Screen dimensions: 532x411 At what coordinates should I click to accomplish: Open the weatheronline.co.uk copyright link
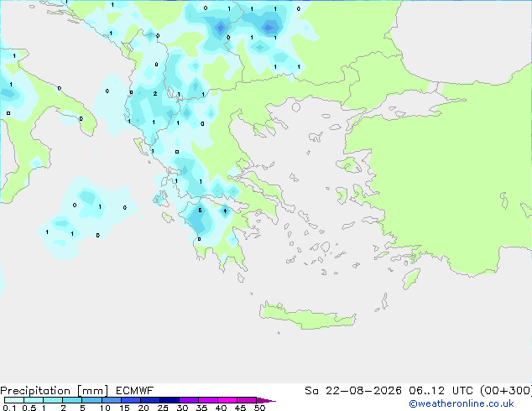click(461, 403)
